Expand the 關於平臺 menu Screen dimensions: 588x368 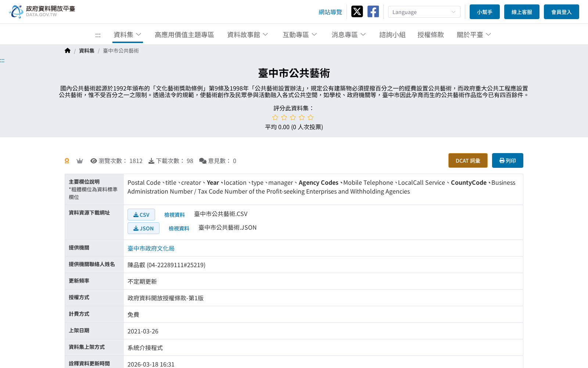[x=474, y=35]
